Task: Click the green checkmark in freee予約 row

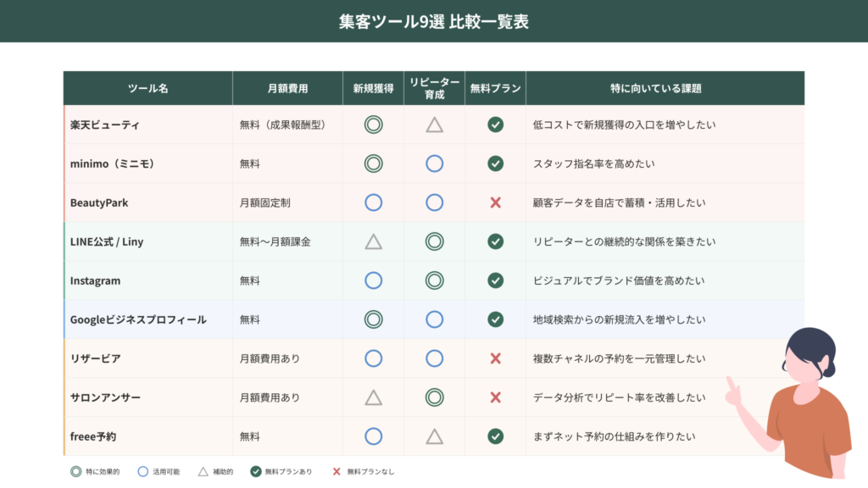Action: 496,436
